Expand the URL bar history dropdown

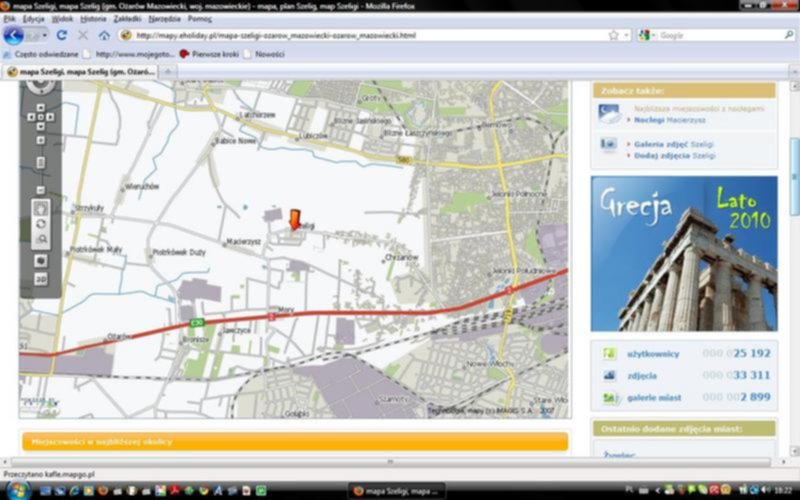tap(629, 35)
